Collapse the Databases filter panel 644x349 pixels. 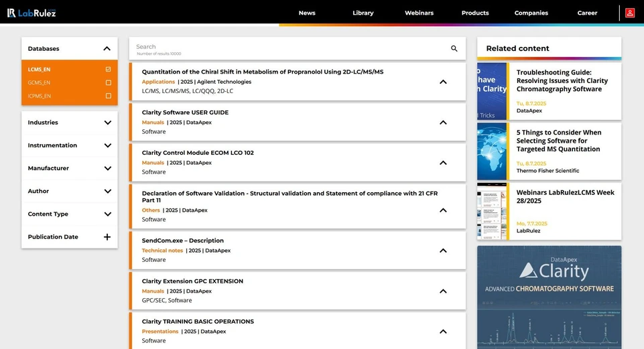pos(107,48)
